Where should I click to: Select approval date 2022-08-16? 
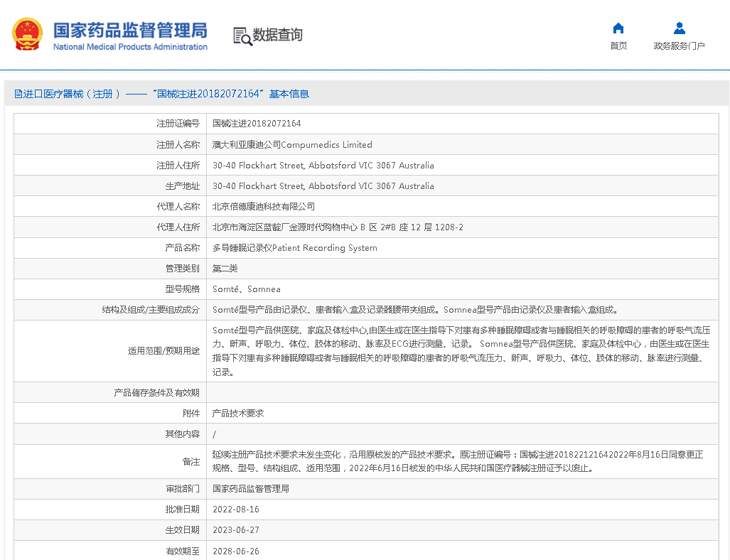point(235,510)
